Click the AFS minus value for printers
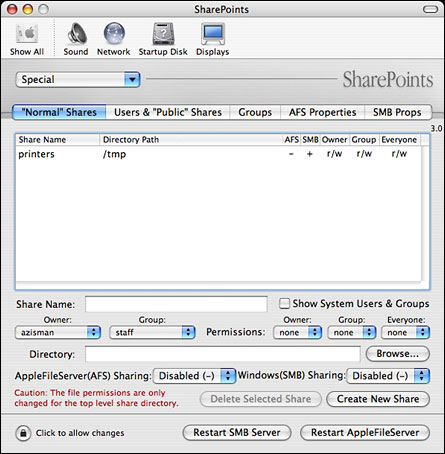This screenshot has height=454, width=445. pos(291,154)
